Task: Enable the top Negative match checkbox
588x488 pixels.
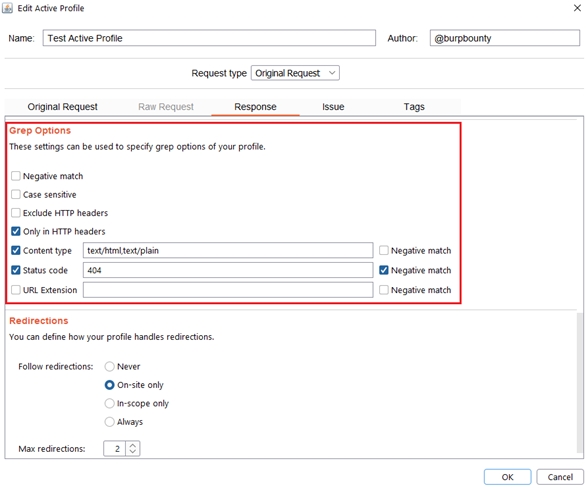Action: pos(16,176)
